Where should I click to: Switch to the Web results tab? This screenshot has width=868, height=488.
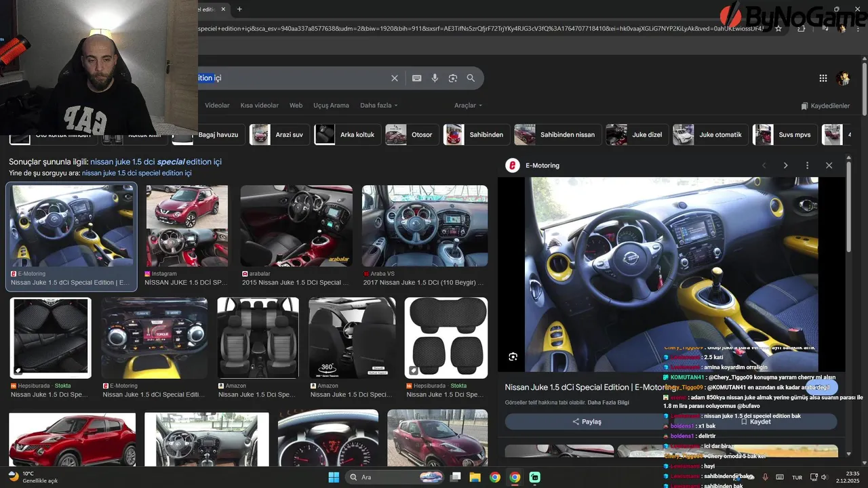click(x=296, y=106)
